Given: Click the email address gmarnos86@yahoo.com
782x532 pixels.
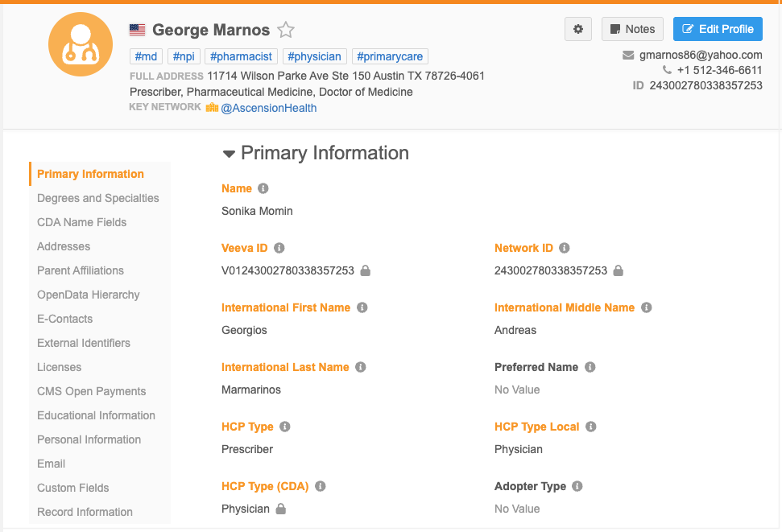Looking at the screenshot, I should click(x=701, y=55).
